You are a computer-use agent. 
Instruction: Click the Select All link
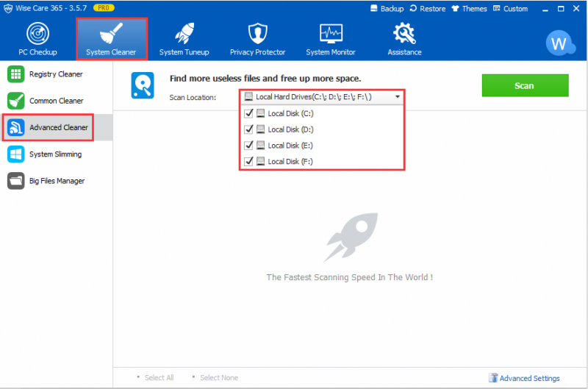tap(159, 378)
